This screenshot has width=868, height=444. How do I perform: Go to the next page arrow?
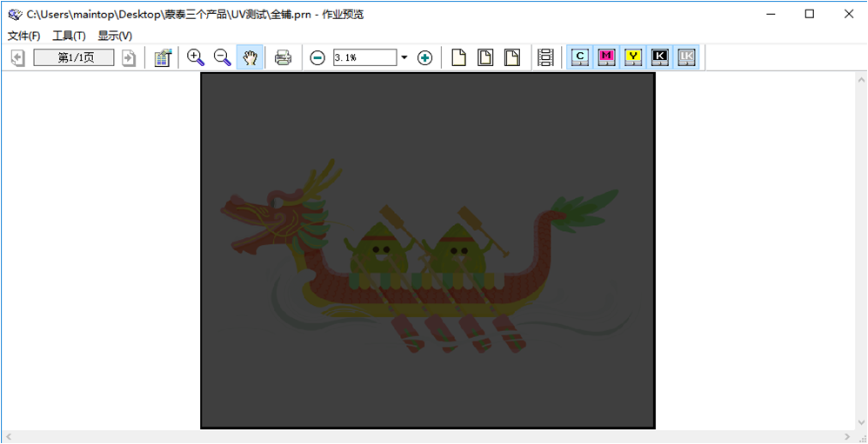tap(129, 57)
